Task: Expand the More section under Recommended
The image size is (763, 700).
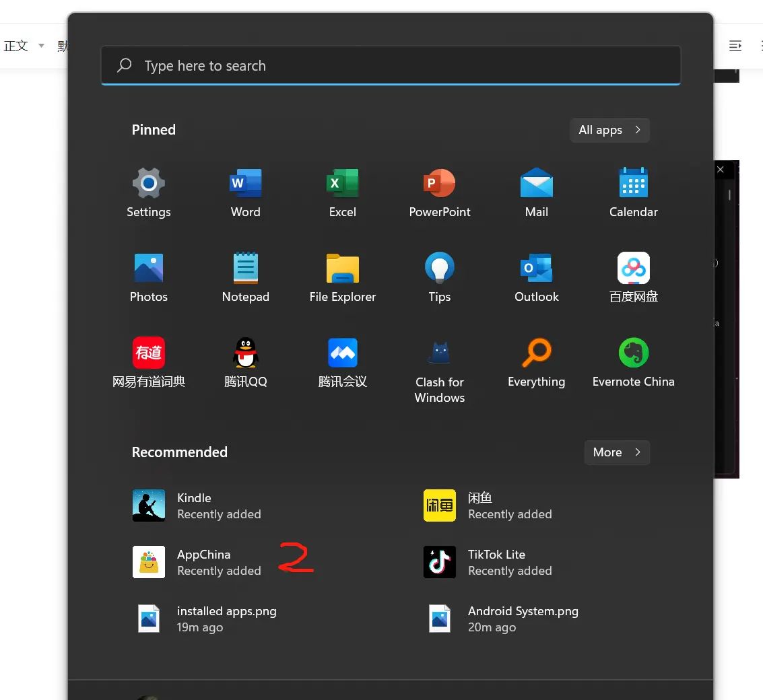Action: [x=616, y=452]
